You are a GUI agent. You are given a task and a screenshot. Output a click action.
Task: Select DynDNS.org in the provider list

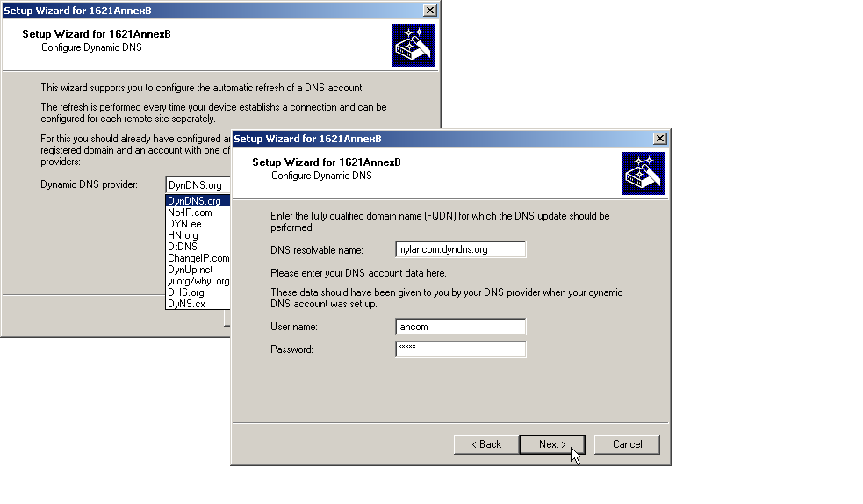click(x=197, y=201)
